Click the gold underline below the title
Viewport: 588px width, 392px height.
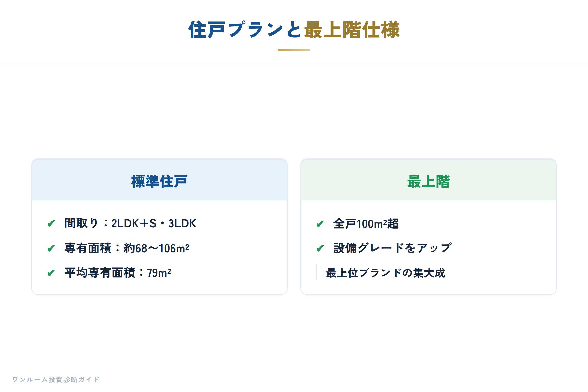pyautogui.click(x=294, y=50)
